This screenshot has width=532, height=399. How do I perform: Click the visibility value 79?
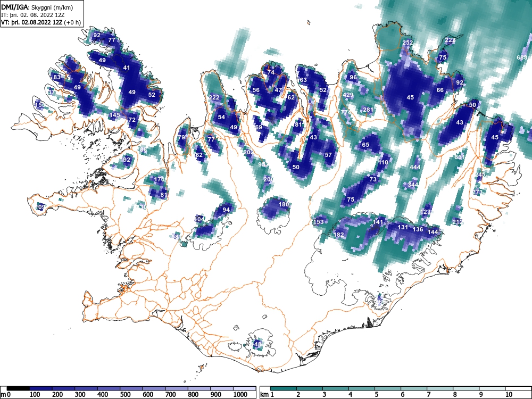181,137
